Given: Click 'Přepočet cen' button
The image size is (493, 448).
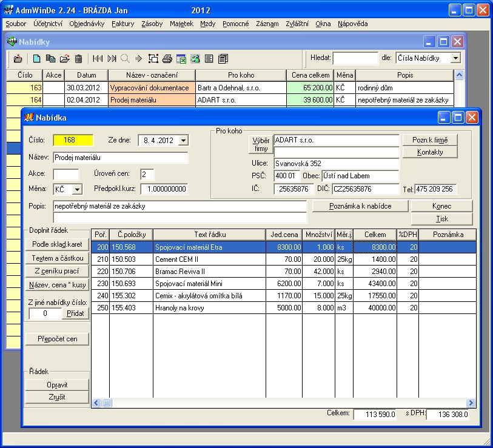Looking at the screenshot, I should pyautogui.click(x=57, y=339).
